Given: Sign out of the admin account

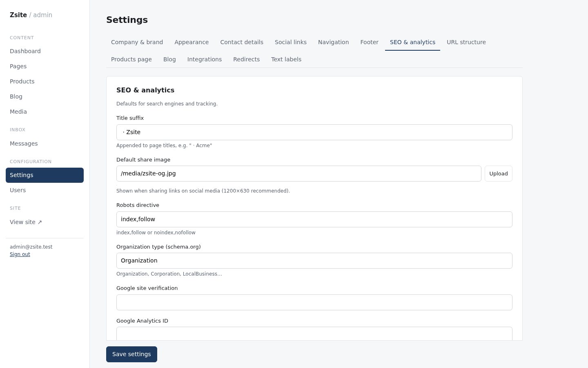Looking at the screenshot, I should [x=20, y=254].
